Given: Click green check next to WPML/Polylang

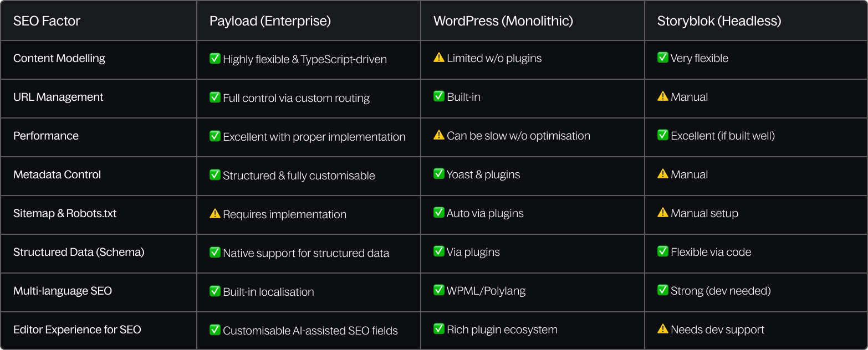Looking at the screenshot, I should point(439,290).
